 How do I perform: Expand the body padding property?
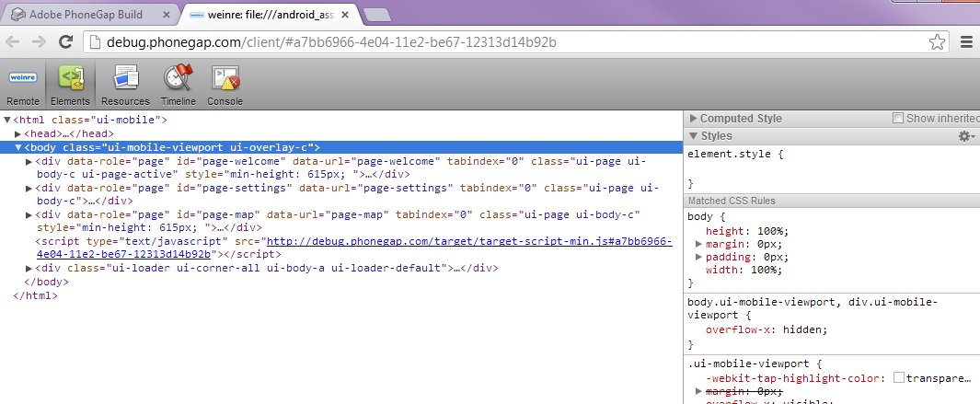[x=698, y=257]
